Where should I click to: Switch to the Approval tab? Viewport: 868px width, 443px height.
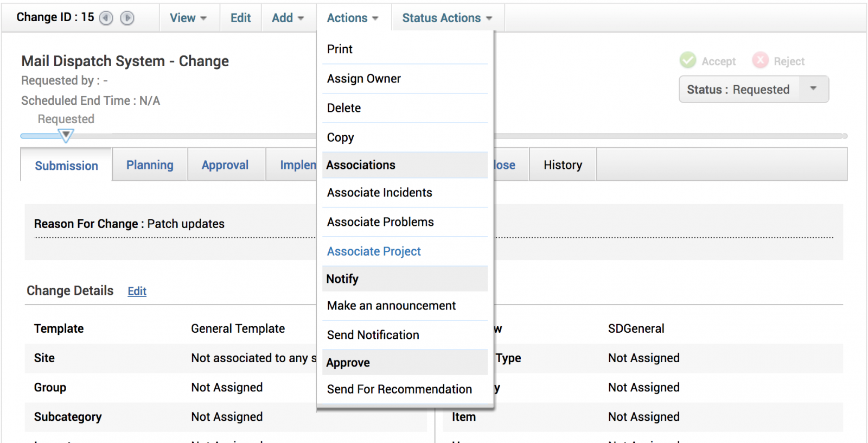(x=225, y=165)
